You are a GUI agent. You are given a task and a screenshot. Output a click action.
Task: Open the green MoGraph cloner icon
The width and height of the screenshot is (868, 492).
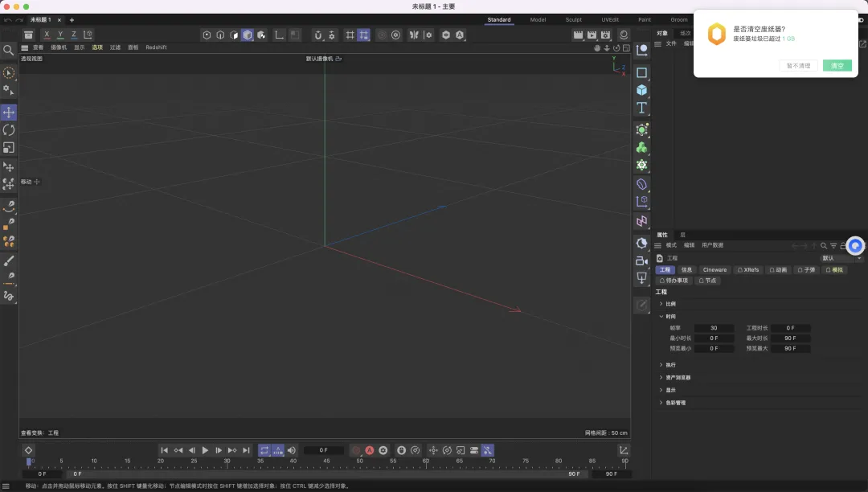coord(641,148)
